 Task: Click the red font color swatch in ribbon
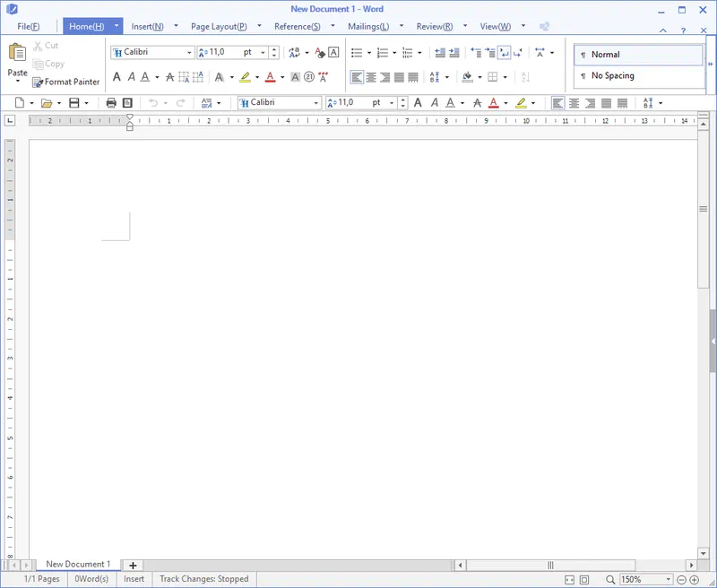pos(270,78)
